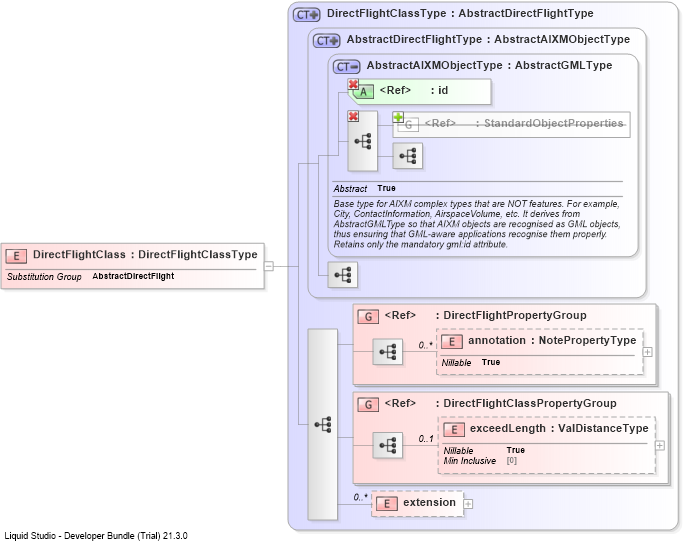Expand the extension element
Viewport: 683px width, 541px height.
pyautogui.click(x=468, y=504)
